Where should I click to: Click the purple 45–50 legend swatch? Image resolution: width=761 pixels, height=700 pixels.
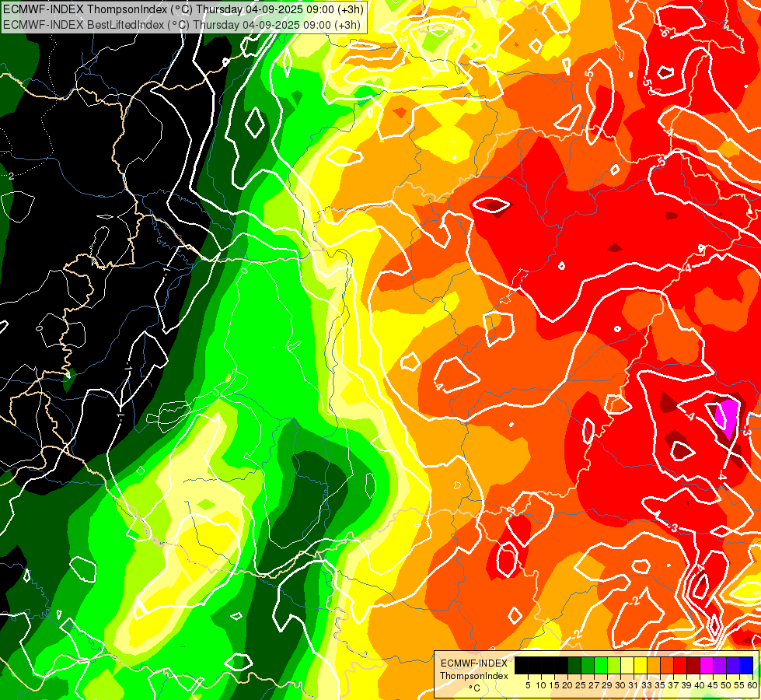point(721,666)
